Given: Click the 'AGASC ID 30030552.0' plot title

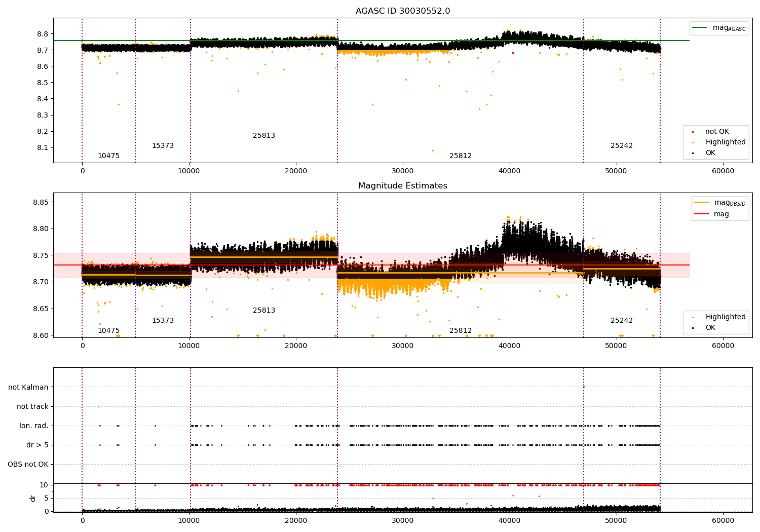Looking at the screenshot, I should coord(403,11).
